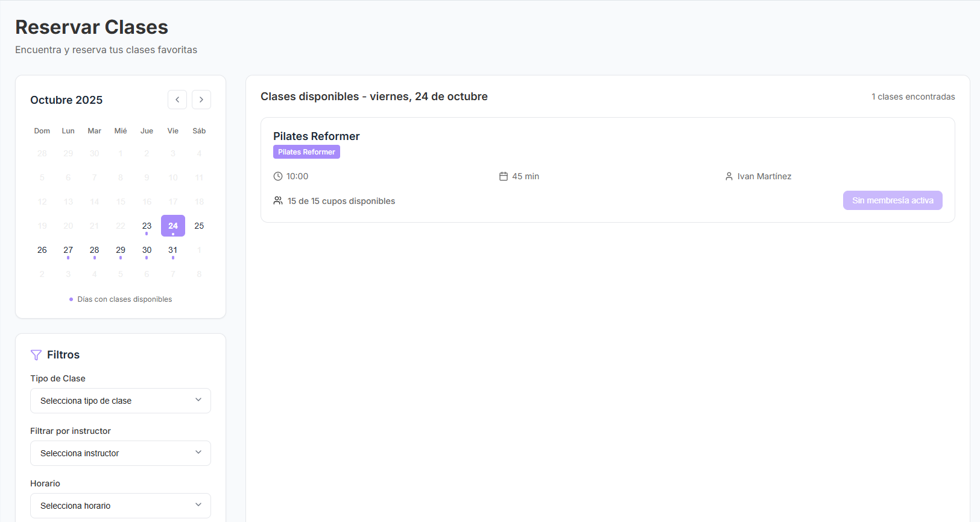Open the Selecciona horario dropdown
Viewport: 980px width, 522px height.
(x=121, y=506)
